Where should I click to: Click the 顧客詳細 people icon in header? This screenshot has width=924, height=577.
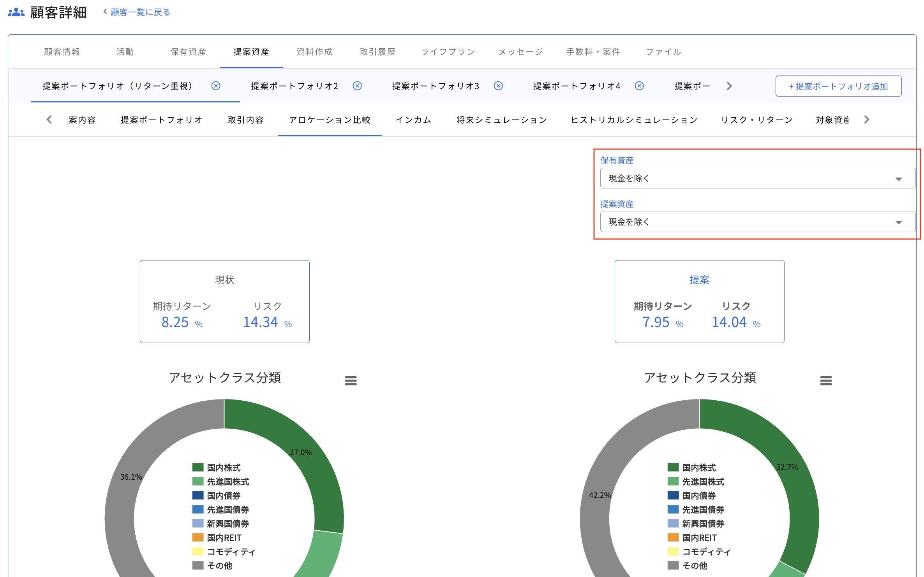pos(16,12)
